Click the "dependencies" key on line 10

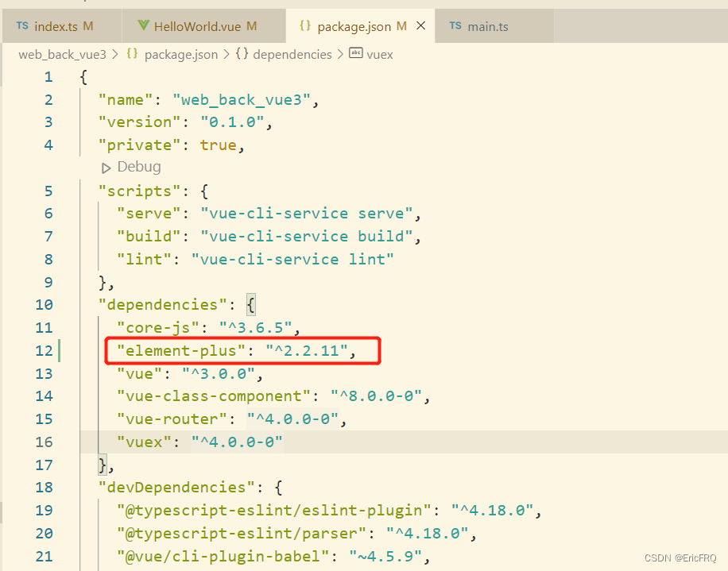(162, 305)
